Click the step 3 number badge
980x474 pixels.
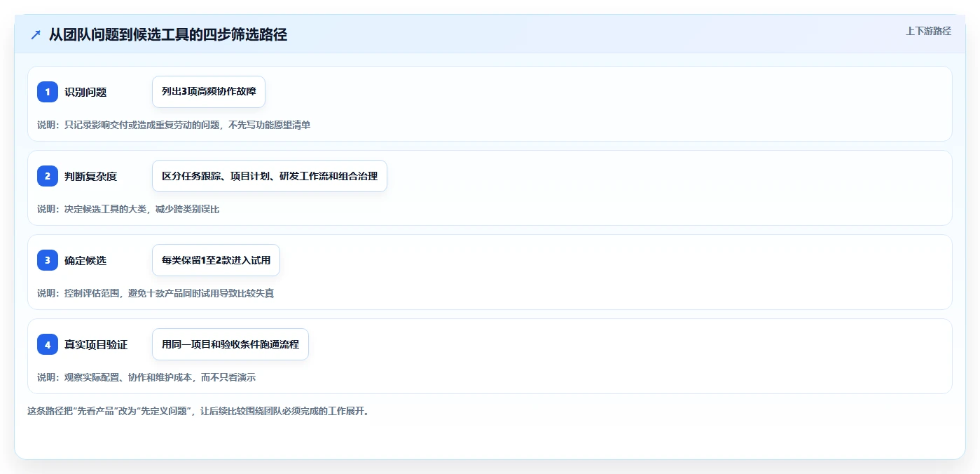click(48, 260)
